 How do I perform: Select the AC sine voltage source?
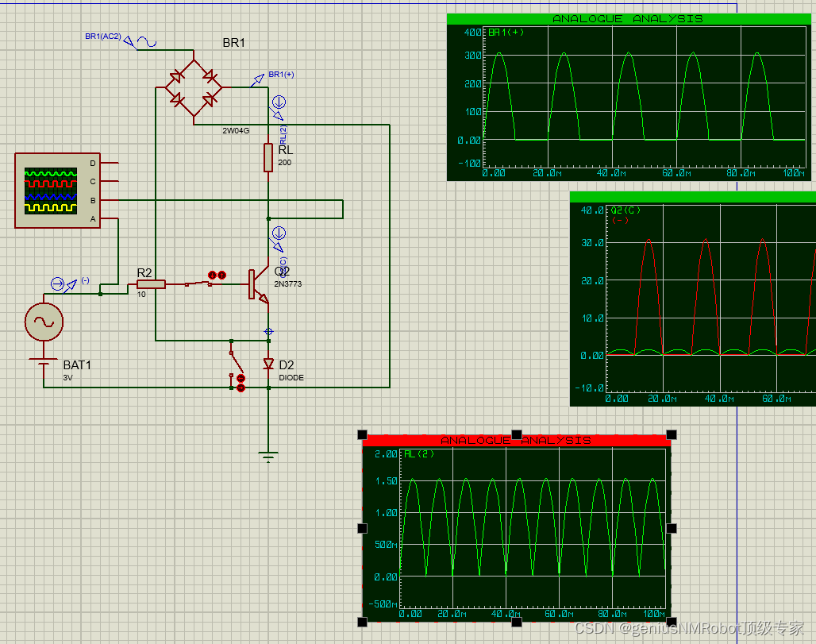tap(44, 322)
